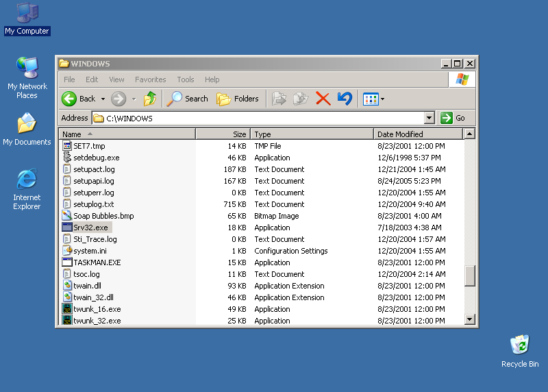Image resolution: width=548 pixels, height=392 pixels.
Task: Sort by the Name column header
Action: [x=127, y=134]
